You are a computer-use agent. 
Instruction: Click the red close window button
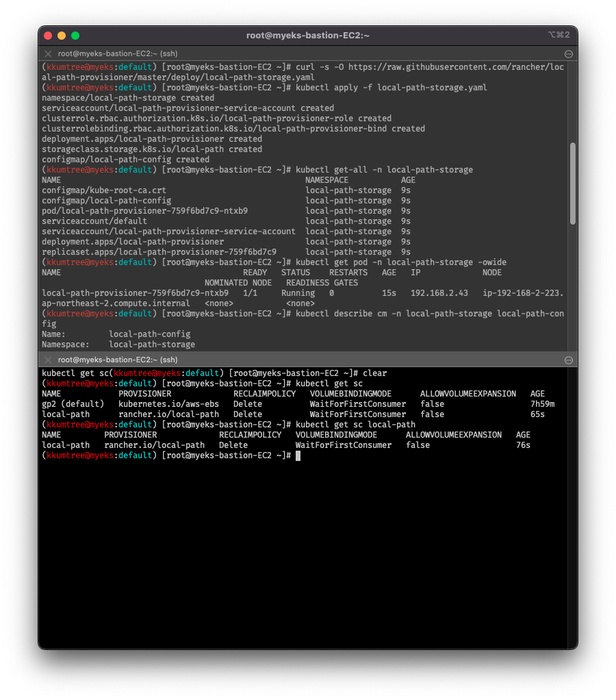pyautogui.click(x=48, y=36)
